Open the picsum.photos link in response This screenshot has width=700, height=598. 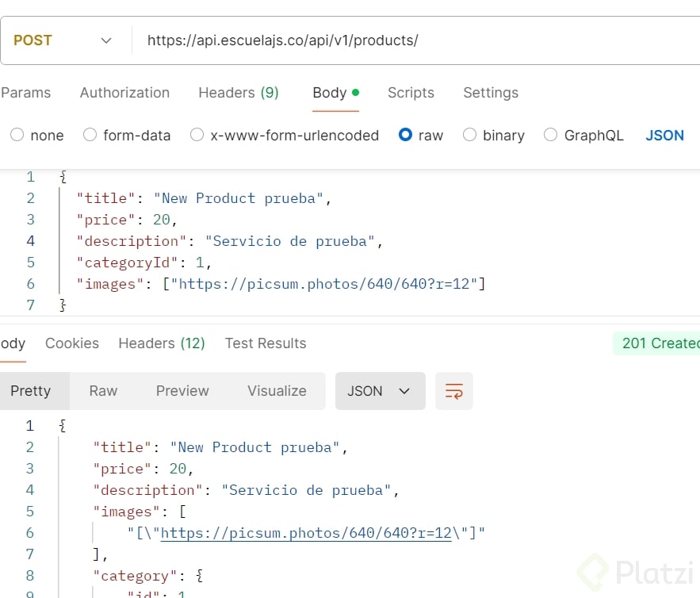coord(306,533)
